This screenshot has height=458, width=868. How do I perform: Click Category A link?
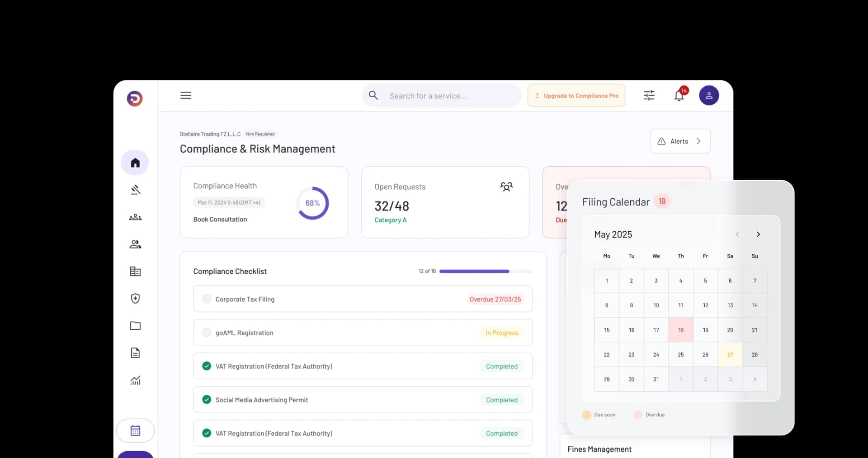[x=391, y=220]
